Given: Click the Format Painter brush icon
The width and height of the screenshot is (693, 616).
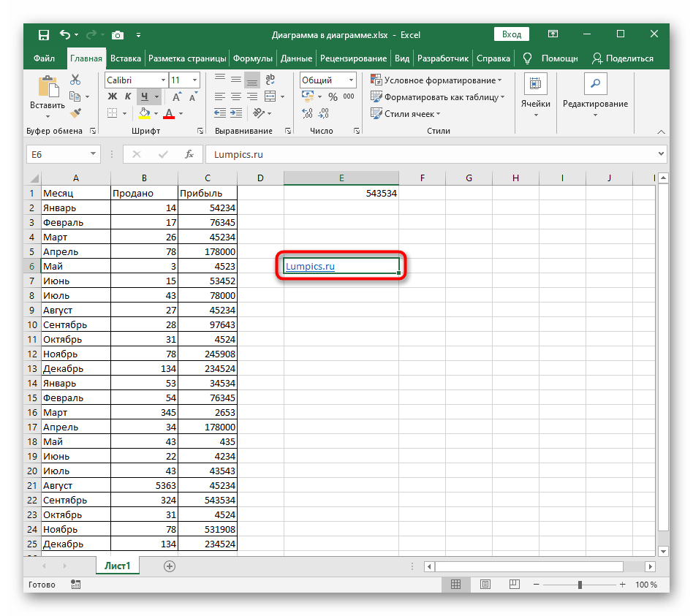Looking at the screenshot, I should 75,113.
